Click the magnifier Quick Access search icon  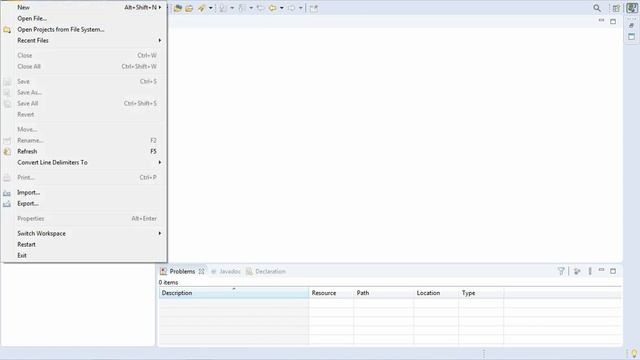(x=597, y=8)
